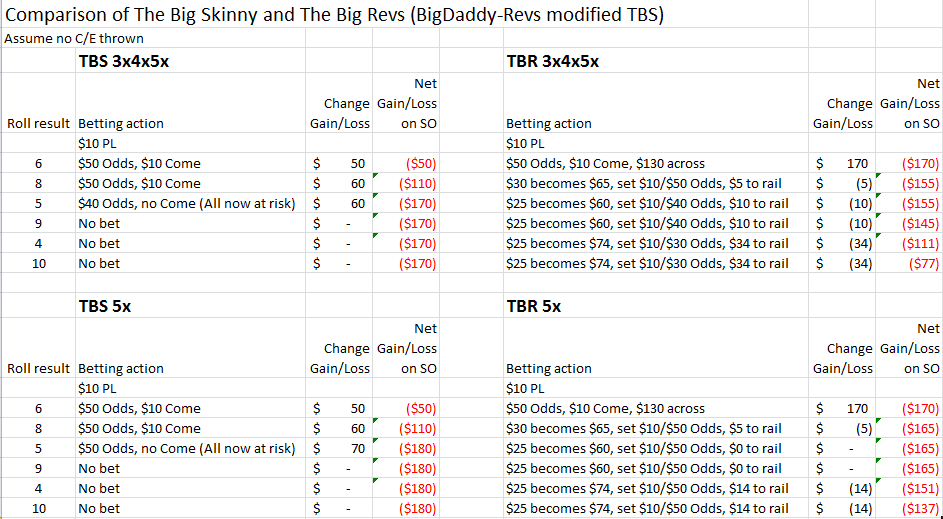This screenshot has height=519, width=943.
Task: Select the 'TBR 3x4x5x' heading cell
Action: tap(553, 61)
